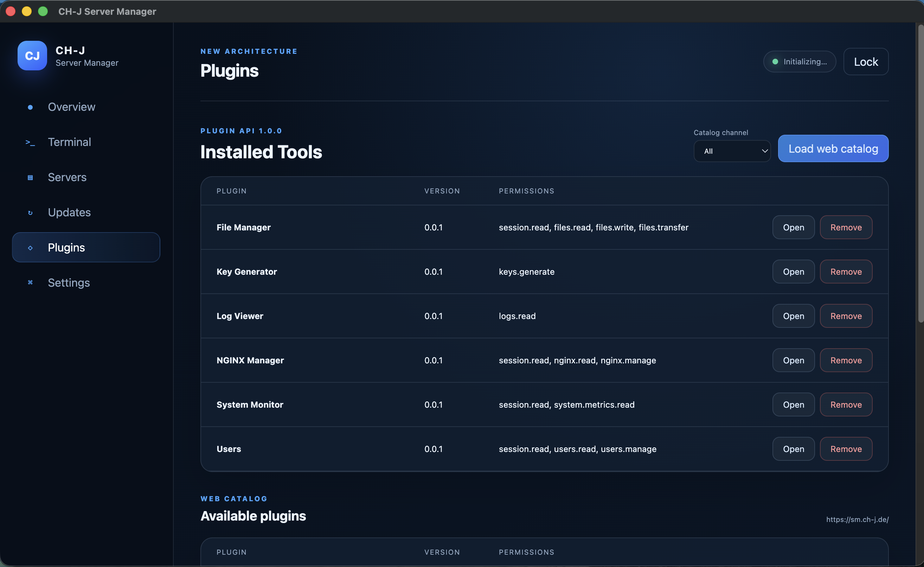This screenshot has height=567, width=924.
Task: Click the Plugins diamond icon in sidebar
Action: 30,248
